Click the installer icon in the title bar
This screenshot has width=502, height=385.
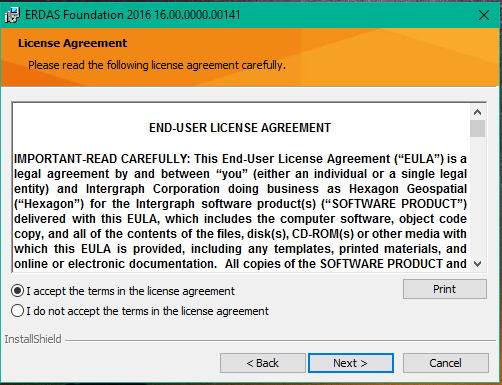click(x=12, y=15)
